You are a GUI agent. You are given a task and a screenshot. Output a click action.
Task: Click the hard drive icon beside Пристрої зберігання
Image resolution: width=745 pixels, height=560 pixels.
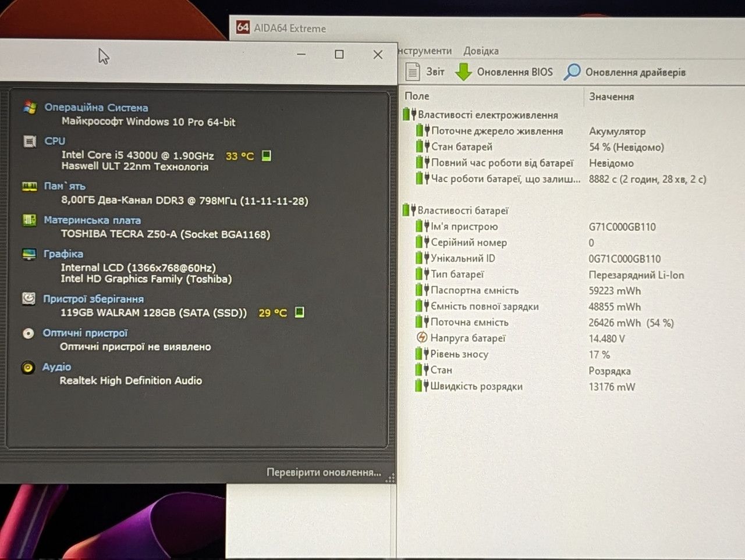point(28,298)
